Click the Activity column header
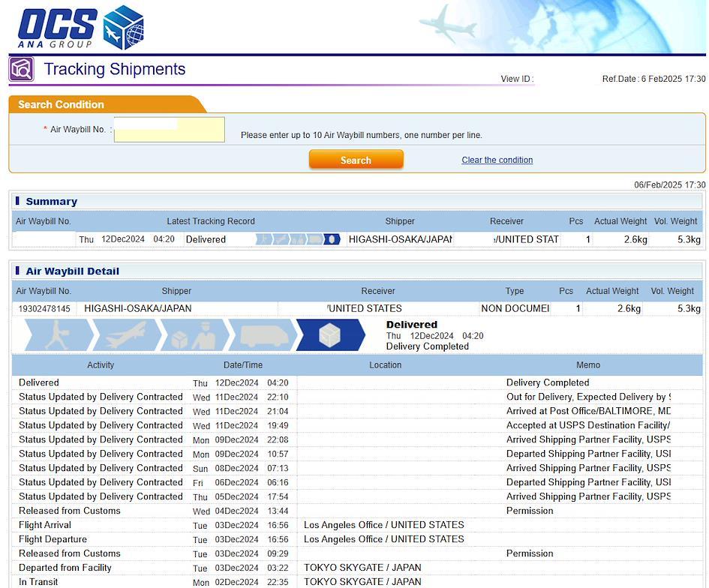 click(101, 365)
